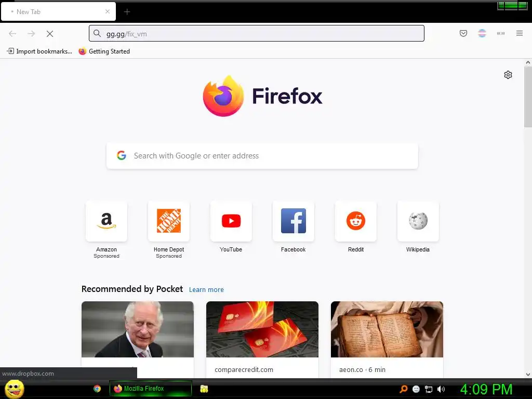Close the New Tab tab
Image resolution: width=532 pixels, height=399 pixels.
pyautogui.click(x=108, y=11)
